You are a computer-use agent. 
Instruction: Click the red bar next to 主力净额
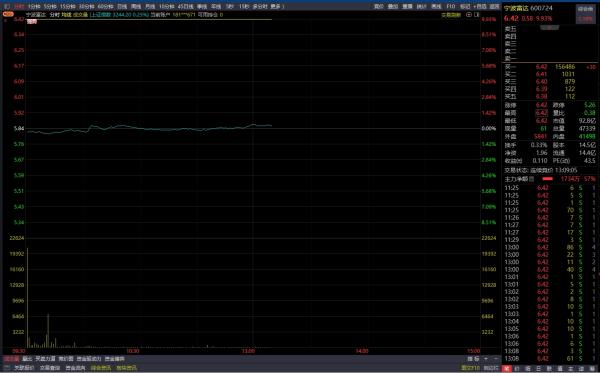click(x=548, y=179)
